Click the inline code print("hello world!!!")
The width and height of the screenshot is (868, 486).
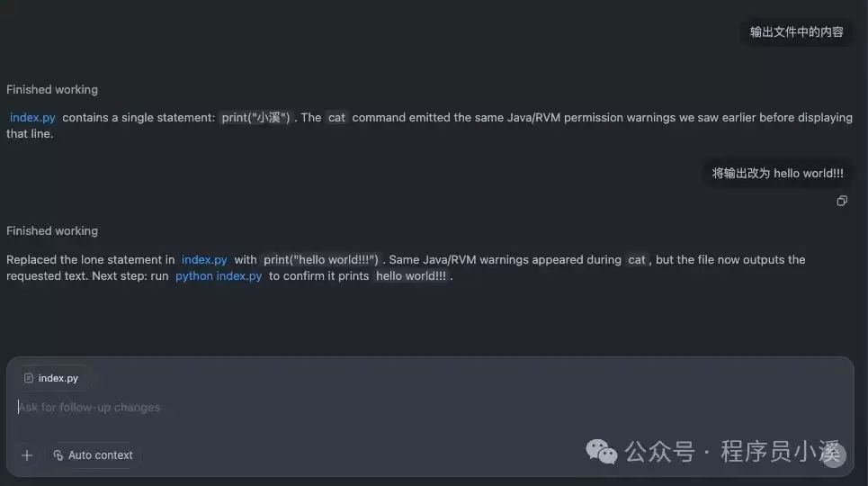click(x=320, y=260)
